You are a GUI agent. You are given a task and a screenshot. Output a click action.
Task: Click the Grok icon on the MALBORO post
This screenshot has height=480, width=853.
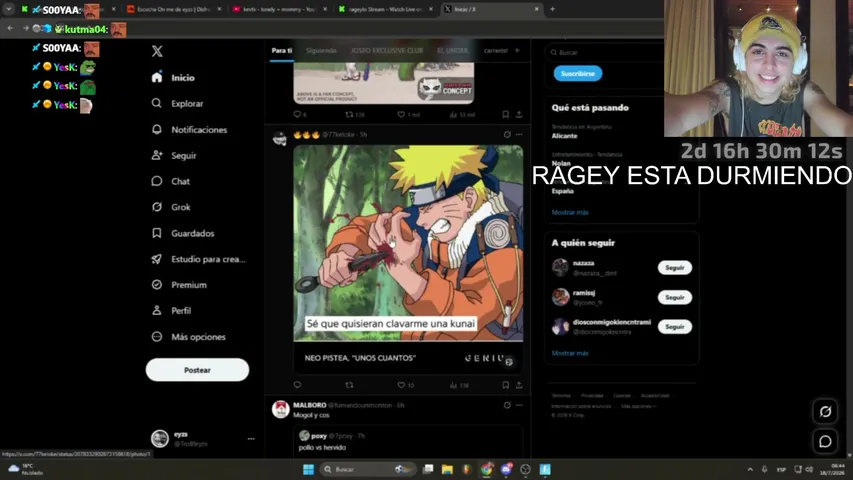507,405
